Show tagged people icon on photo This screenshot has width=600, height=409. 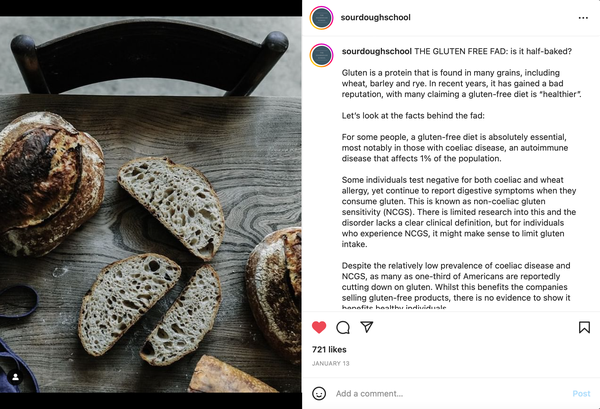point(16,377)
